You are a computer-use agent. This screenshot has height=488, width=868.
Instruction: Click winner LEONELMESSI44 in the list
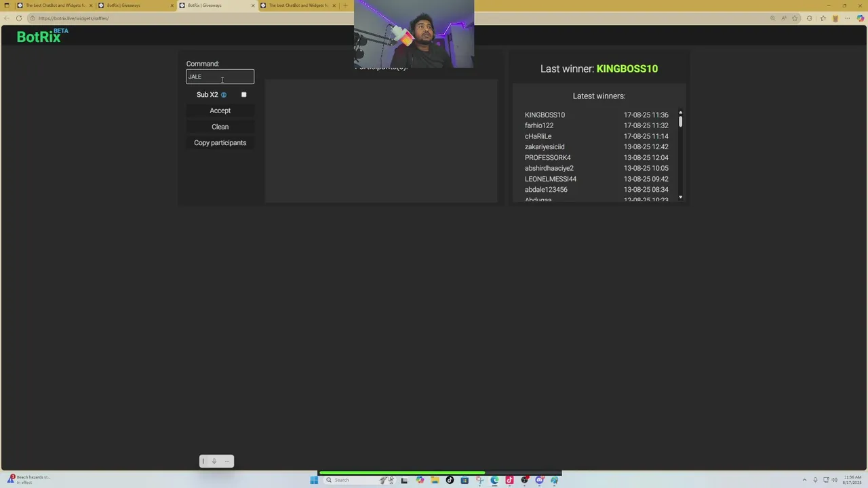click(x=551, y=179)
